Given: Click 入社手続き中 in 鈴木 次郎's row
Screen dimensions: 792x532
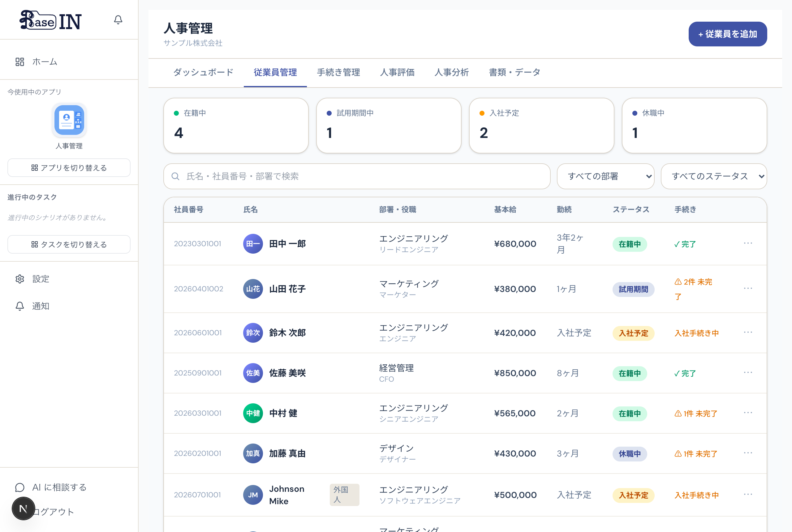Looking at the screenshot, I should [x=696, y=333].
